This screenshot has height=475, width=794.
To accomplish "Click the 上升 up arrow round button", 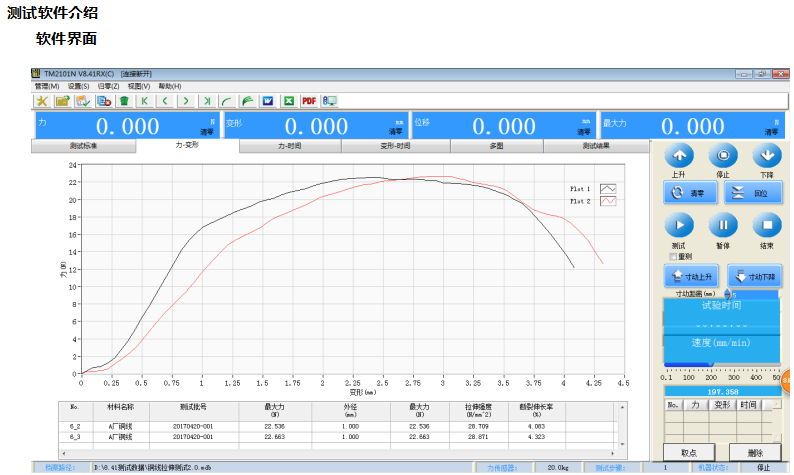I will 679,156.
